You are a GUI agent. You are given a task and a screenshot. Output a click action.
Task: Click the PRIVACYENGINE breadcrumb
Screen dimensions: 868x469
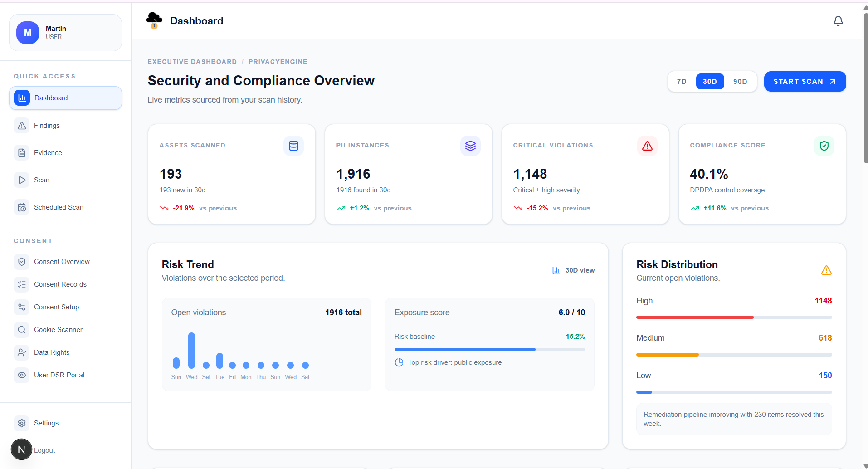(x=278, y=62)
